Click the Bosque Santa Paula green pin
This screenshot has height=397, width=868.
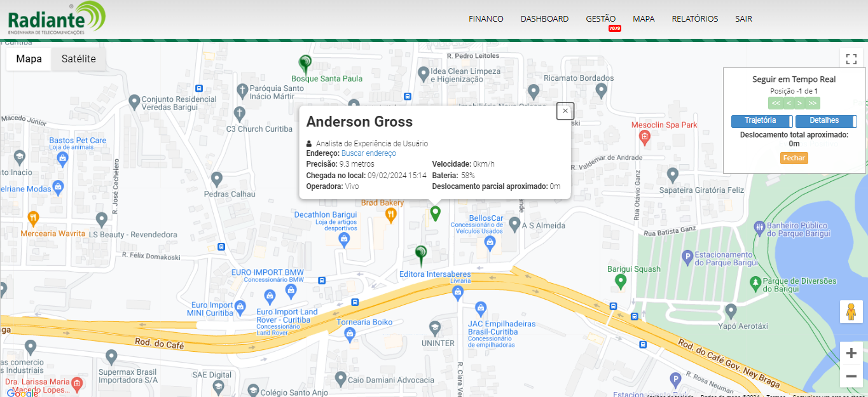point(305,63)
